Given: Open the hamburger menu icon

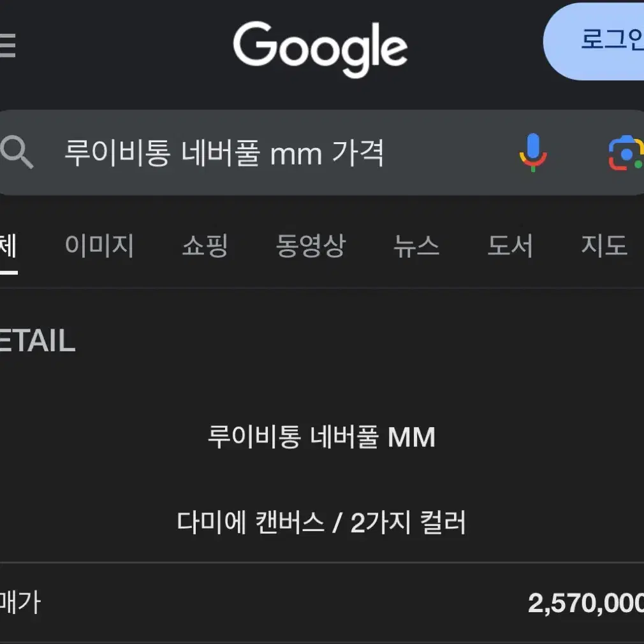Looking at the screenshot, I should click(x=8, y=45).
